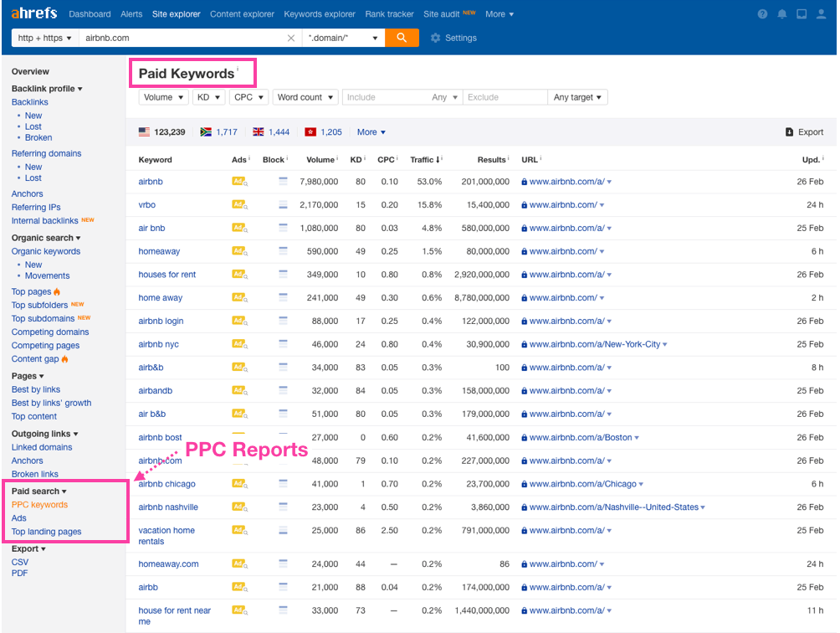This screenshot has height=633, width=840.
Task: Open Dashboard in top navigation
Action: click(x=90, y=14)
